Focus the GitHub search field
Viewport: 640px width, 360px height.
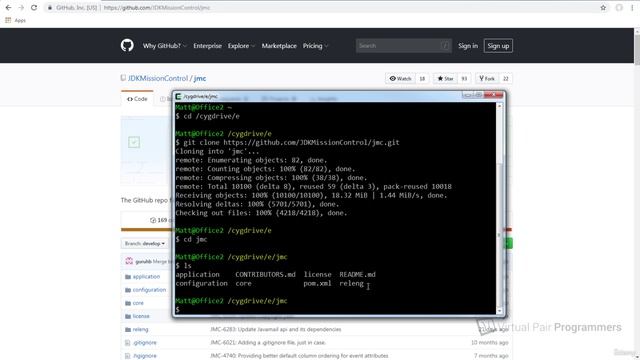tap(403, 46)
